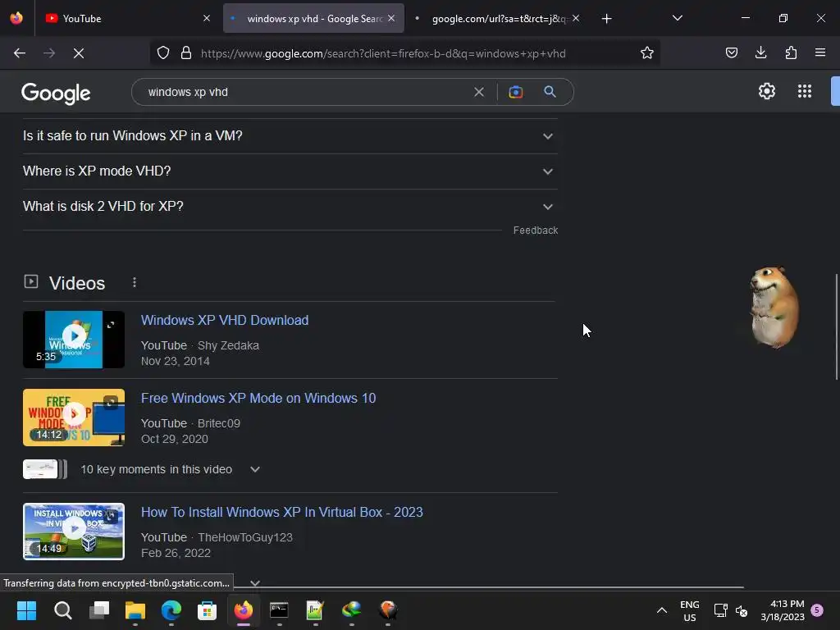Submit search with magnifier icon
The image size is (840, 630).
point(550,92)
